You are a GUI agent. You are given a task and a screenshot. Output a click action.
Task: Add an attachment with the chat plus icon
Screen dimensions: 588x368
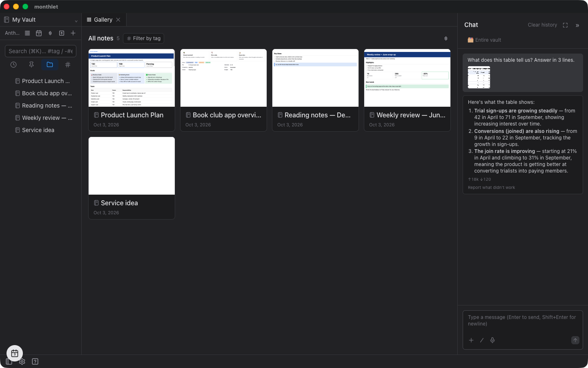point(471,340)
